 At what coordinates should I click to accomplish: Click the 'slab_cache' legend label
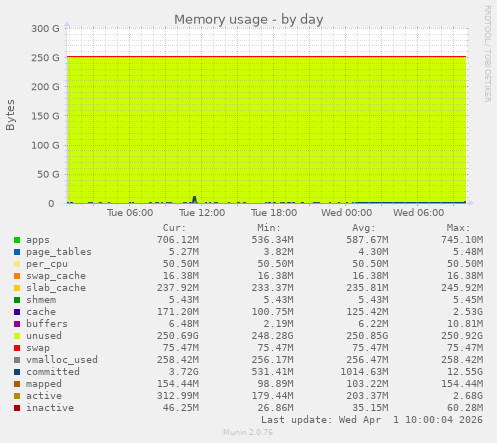(x=56, y=288)
